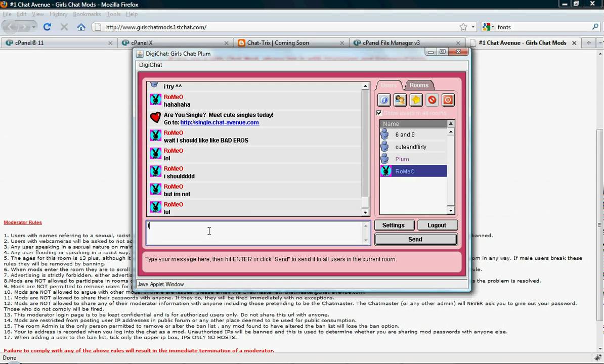604x364 pixels.
Task: Select user cuteandflirty in list
Action: [x=413, y=147]
